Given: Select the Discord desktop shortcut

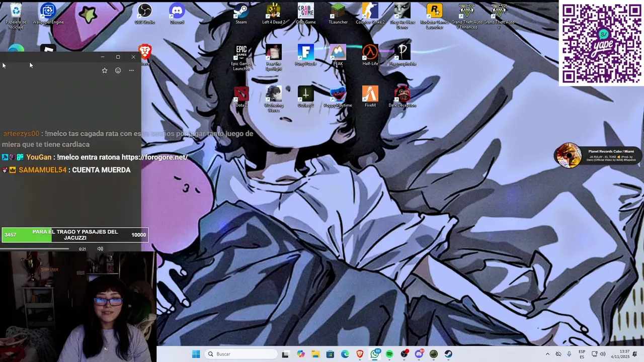Looking at the screenshot, I should (177, 14).
